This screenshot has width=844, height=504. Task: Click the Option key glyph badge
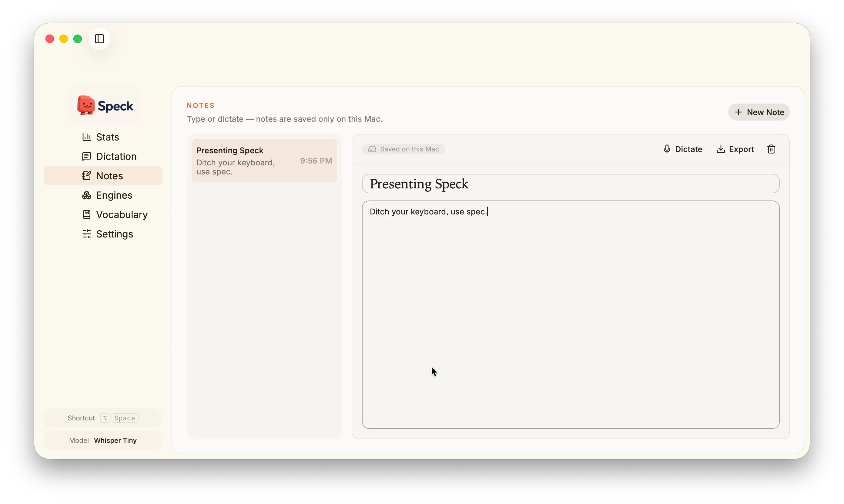pos(105,418)
